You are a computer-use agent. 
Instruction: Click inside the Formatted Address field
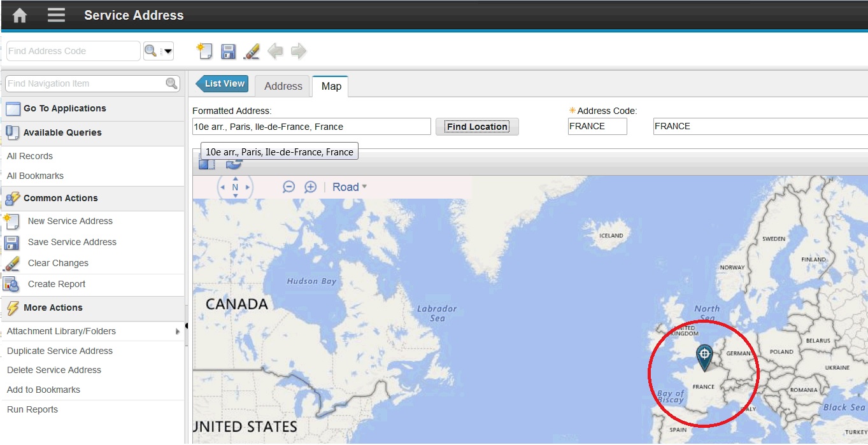tap(311, 126)
